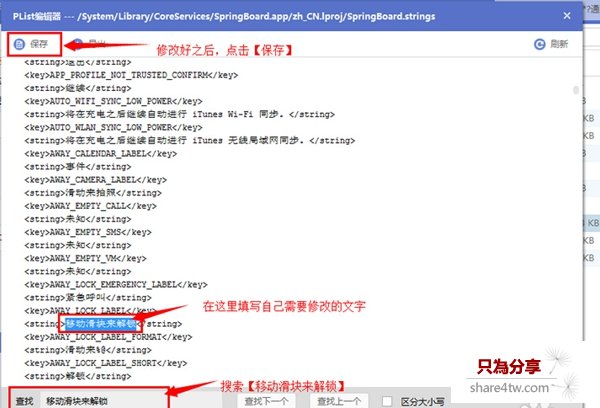This screenshot has height=408, width=600.
Task: Click the string line 继续
Action: coord(78,88)
